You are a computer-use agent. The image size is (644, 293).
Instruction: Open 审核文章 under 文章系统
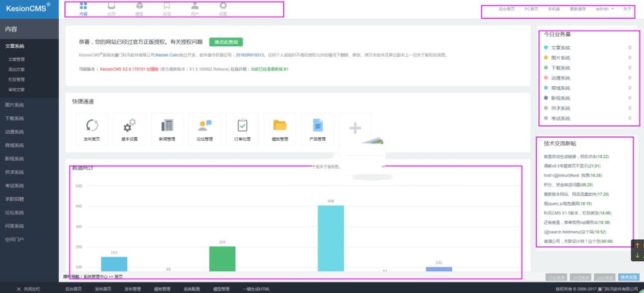coord(17,89)
